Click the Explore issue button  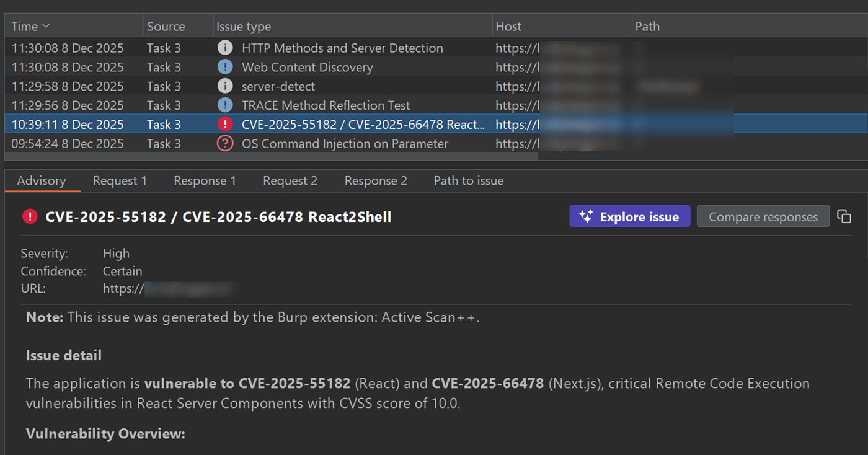pos(629,216)
